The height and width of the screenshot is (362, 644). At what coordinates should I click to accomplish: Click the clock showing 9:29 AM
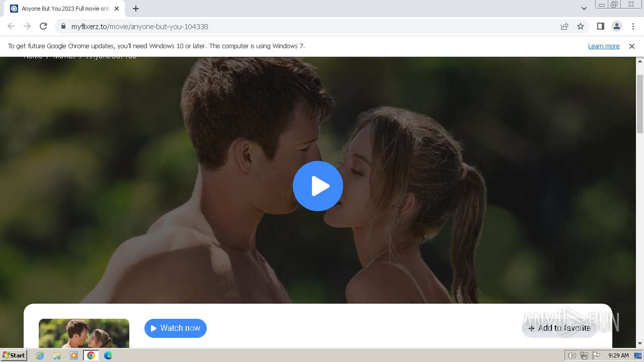coord(618,355)
